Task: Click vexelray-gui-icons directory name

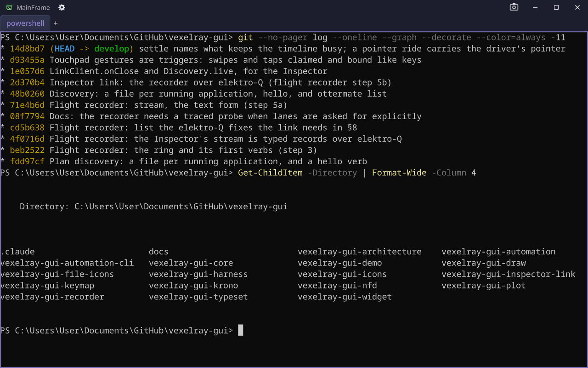Action: click(342, 274)
